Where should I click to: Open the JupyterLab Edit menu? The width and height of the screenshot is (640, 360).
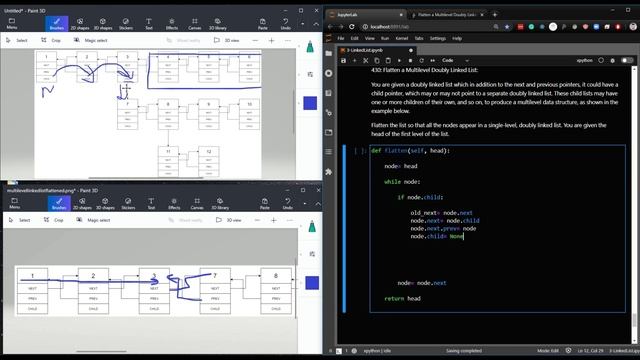pyautogui.click(x=355, y=38)
